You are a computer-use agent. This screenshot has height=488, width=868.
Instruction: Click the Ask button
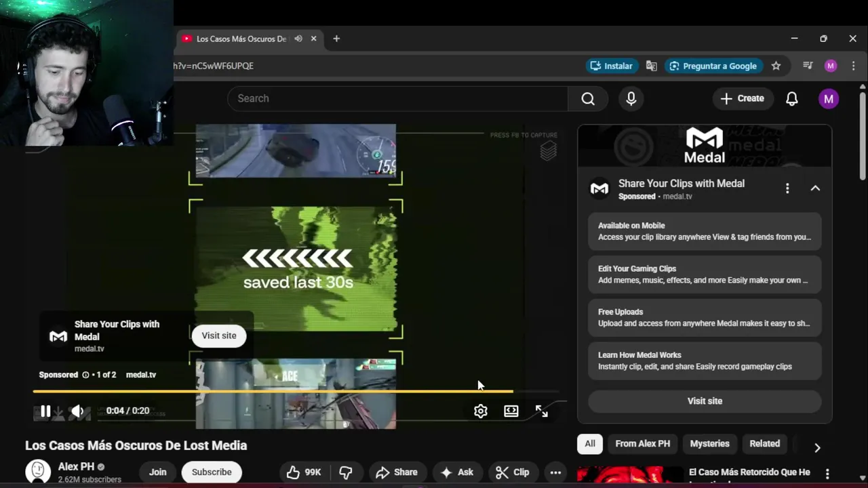pyautogui.click(x=457, y=472)
